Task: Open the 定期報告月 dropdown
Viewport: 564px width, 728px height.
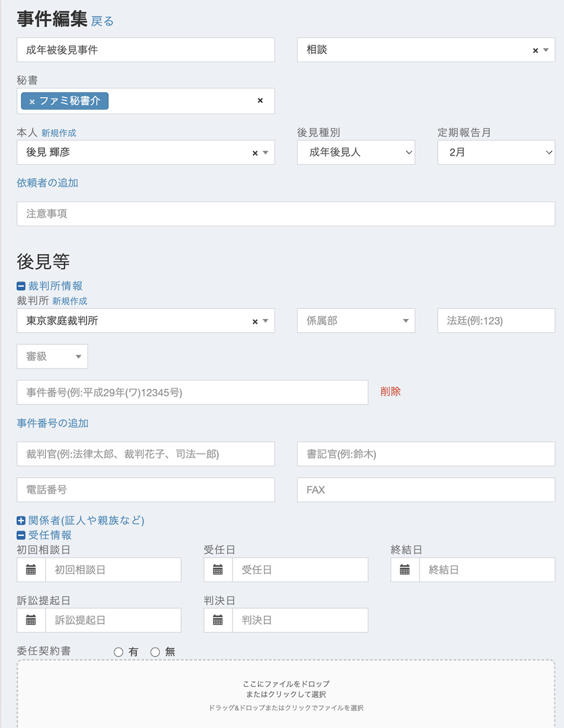Action: click(x=496, y=152)
